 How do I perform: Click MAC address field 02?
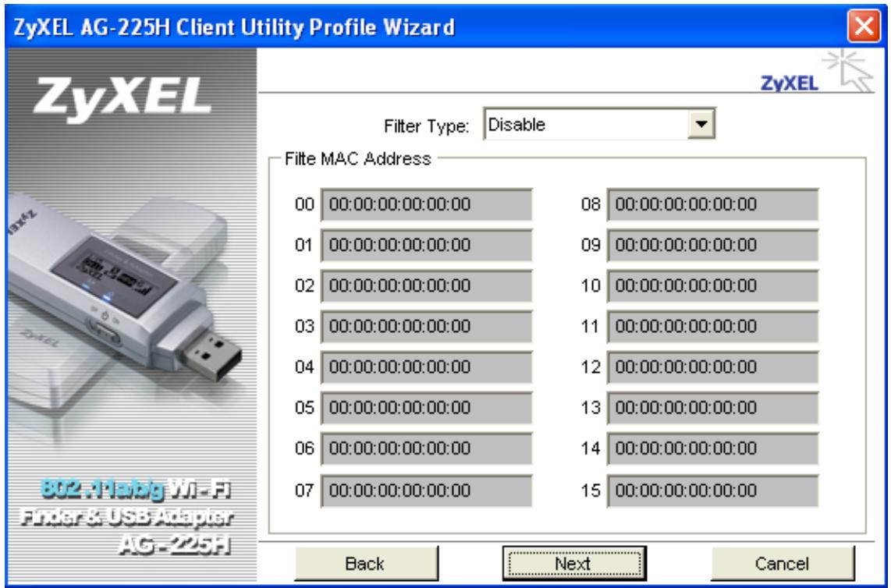(x=427, y=285)
